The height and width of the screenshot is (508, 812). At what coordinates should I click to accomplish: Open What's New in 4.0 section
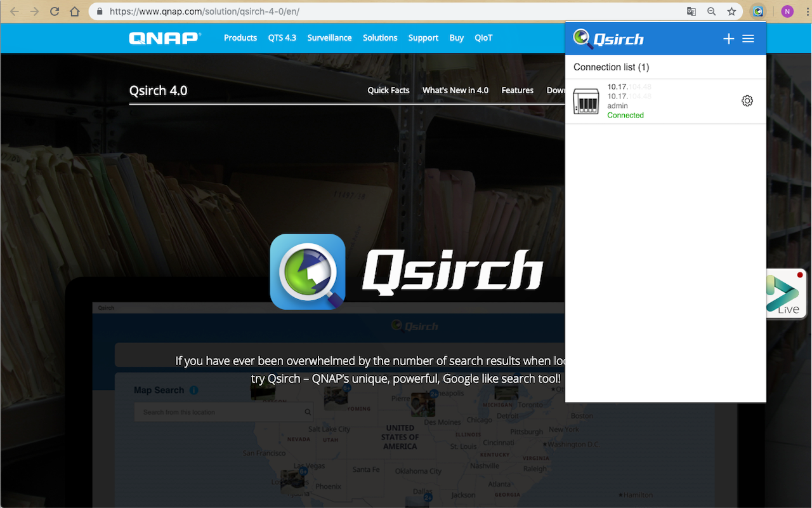pyautogui.click(x=455, y=90)
